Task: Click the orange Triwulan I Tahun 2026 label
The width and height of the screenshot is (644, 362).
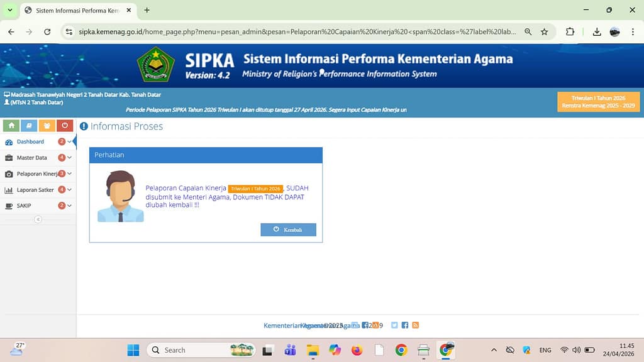Action: point(255,189)
